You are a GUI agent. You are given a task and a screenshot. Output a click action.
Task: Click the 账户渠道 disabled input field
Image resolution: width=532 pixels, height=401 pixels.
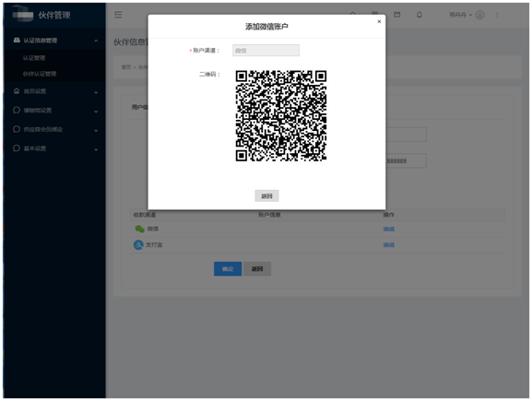click(x=266, y=51)
